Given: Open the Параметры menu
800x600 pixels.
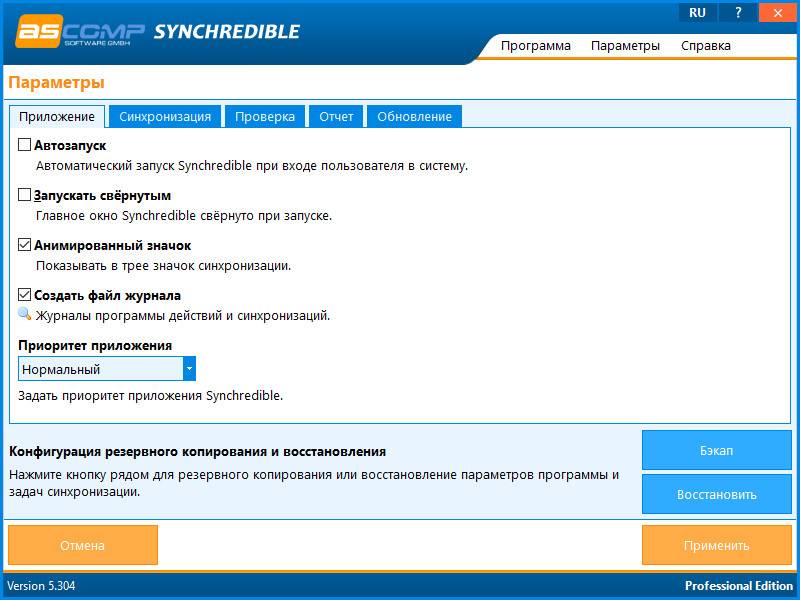Looking at the screenshot, I should click(x=625, y=45).
